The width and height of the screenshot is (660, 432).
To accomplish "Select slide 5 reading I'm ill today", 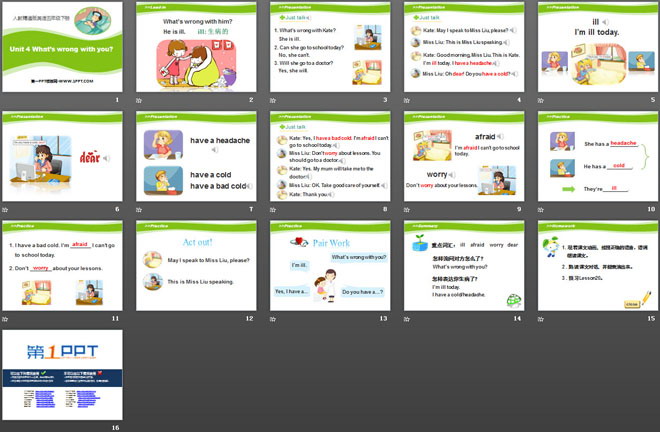I will (598, 47).
